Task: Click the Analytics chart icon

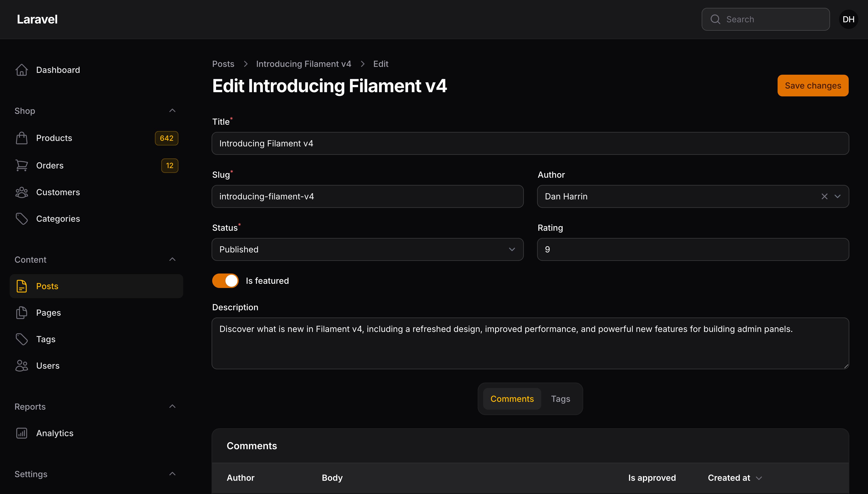Action: 21,433
